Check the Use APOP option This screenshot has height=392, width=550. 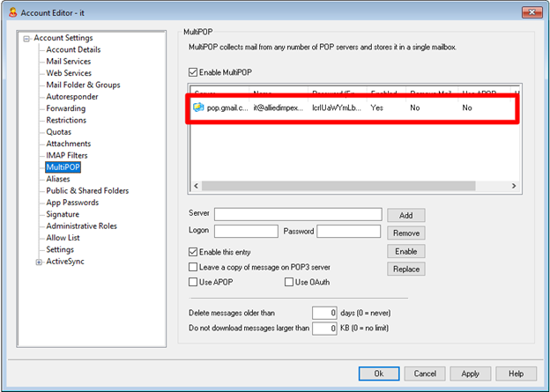tap(194, 282)
